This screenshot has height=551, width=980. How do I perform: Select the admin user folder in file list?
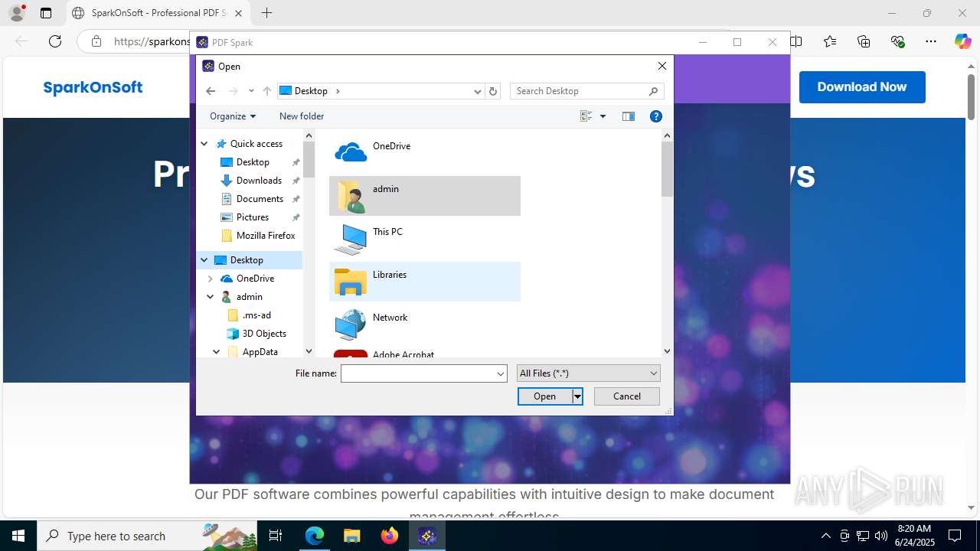[x=425, y=196]
